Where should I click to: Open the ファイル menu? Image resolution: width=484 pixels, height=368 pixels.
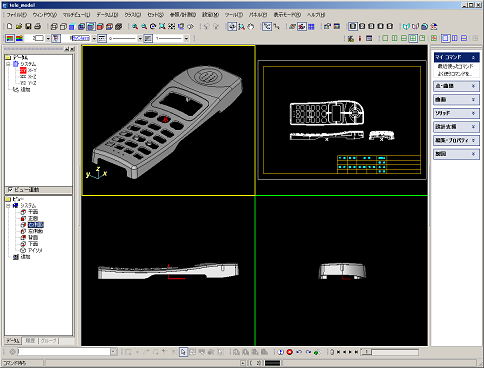17,15
